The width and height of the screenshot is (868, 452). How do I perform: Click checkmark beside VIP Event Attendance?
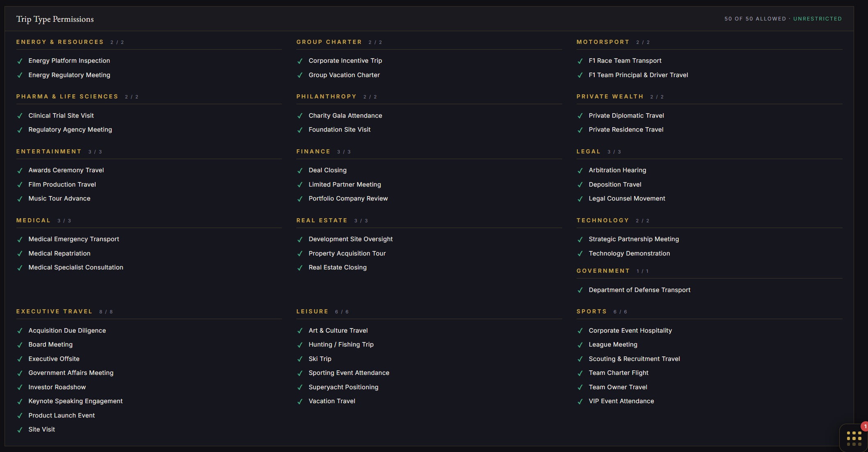[x=580, y=402]
